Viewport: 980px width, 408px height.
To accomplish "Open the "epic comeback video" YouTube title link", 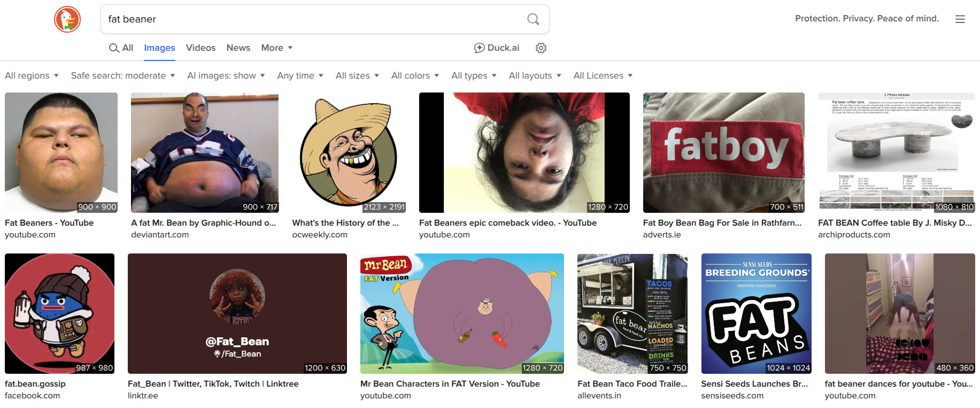I will point(508,223).
